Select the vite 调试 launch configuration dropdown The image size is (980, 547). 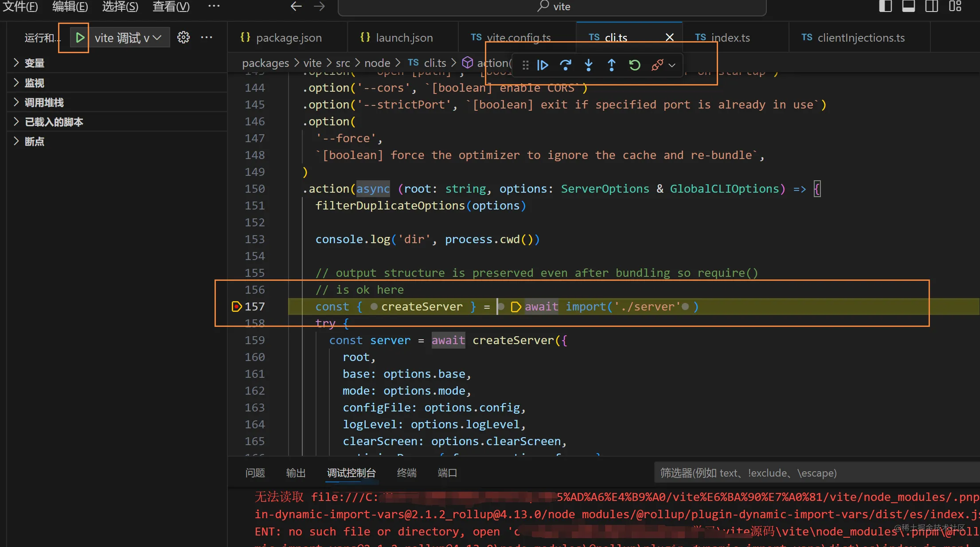pos(129,38)
